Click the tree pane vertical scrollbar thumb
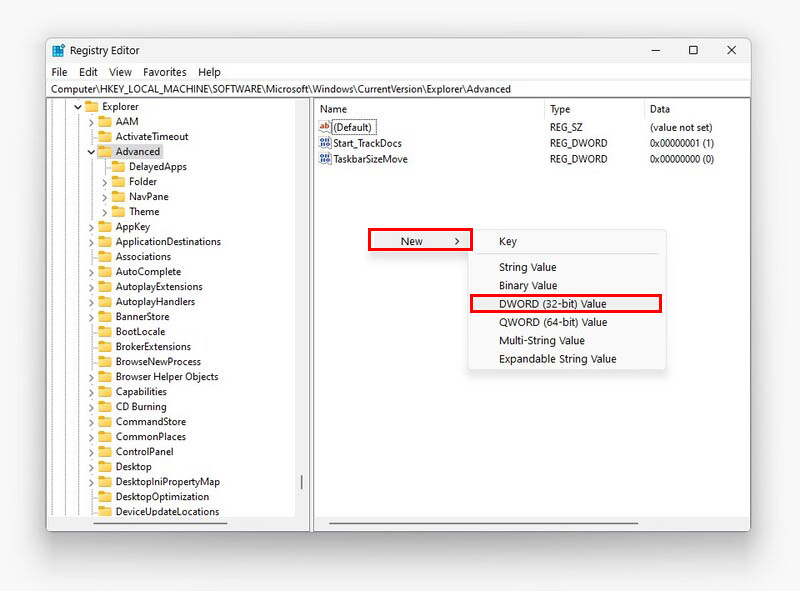The width and height of the screenshot is (800, 591). tap(302, 482)
